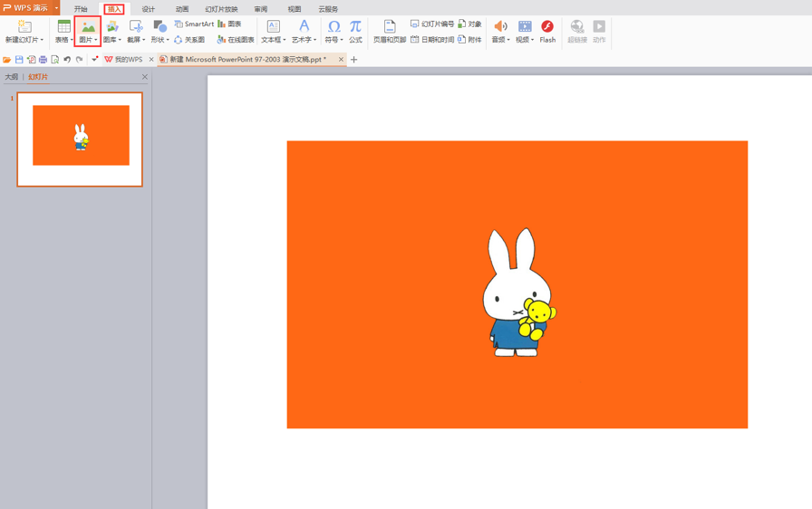Click the greyed 超链接 hyperlink icon
Viewport: 812px width, 509px height.
click(x=577, y=26)
